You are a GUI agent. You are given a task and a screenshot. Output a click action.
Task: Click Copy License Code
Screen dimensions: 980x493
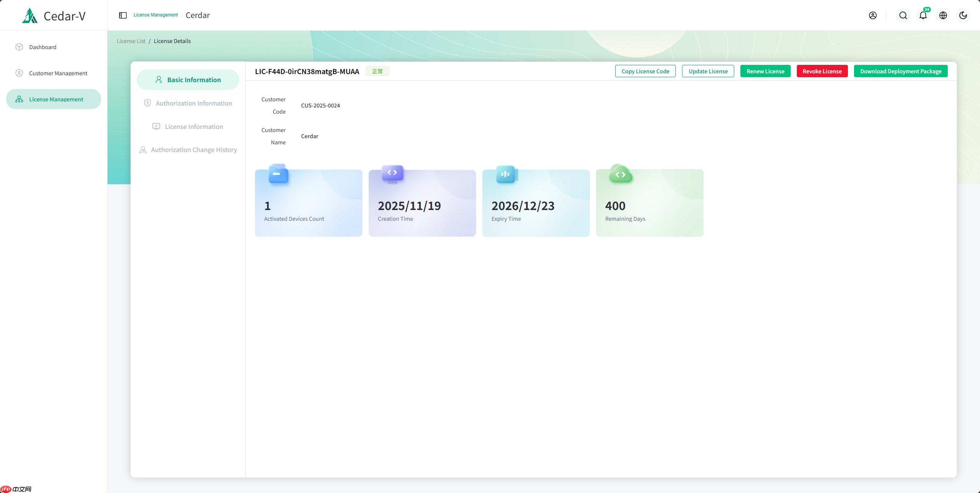[x=645, y=71]
